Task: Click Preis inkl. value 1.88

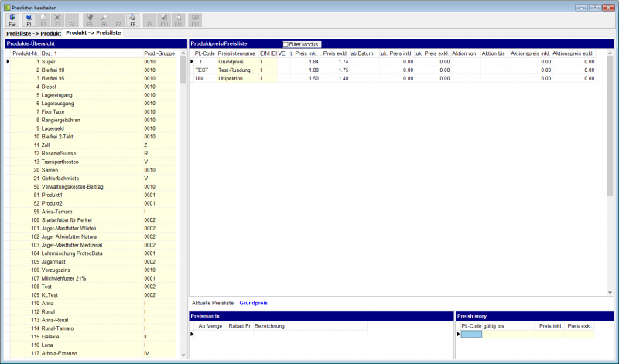Action: (x=314, y=70)
